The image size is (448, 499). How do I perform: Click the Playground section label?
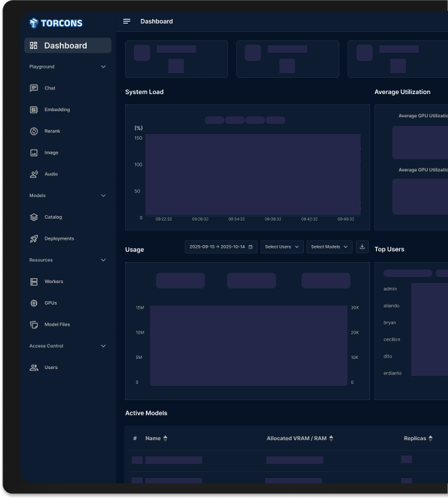click(42, 67)
